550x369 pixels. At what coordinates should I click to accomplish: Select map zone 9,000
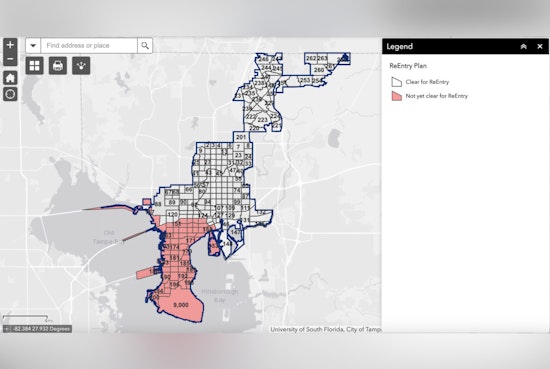pos(181,305)
